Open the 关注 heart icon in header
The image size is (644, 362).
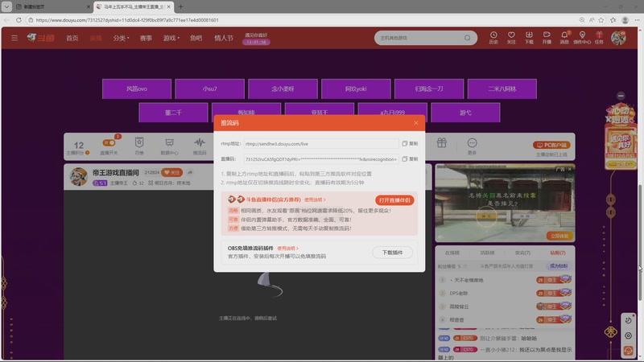point(511,38)
